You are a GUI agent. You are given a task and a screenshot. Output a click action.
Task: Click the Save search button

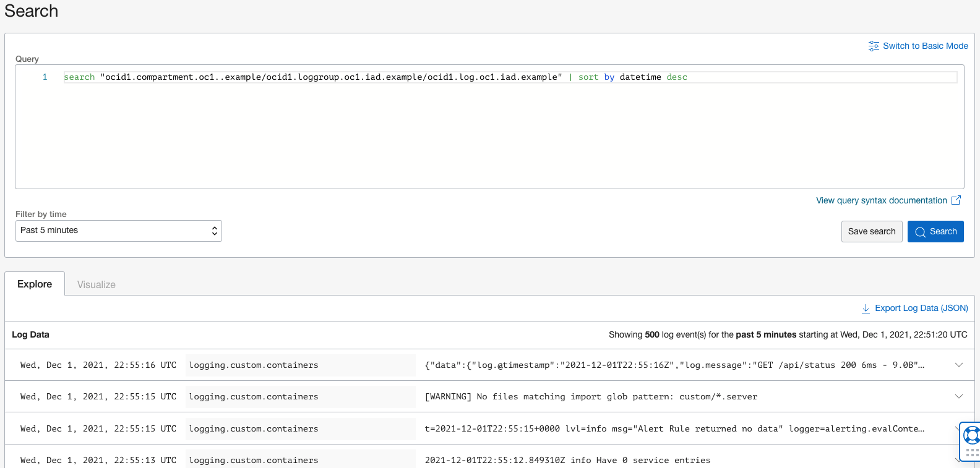coord(872,231)
